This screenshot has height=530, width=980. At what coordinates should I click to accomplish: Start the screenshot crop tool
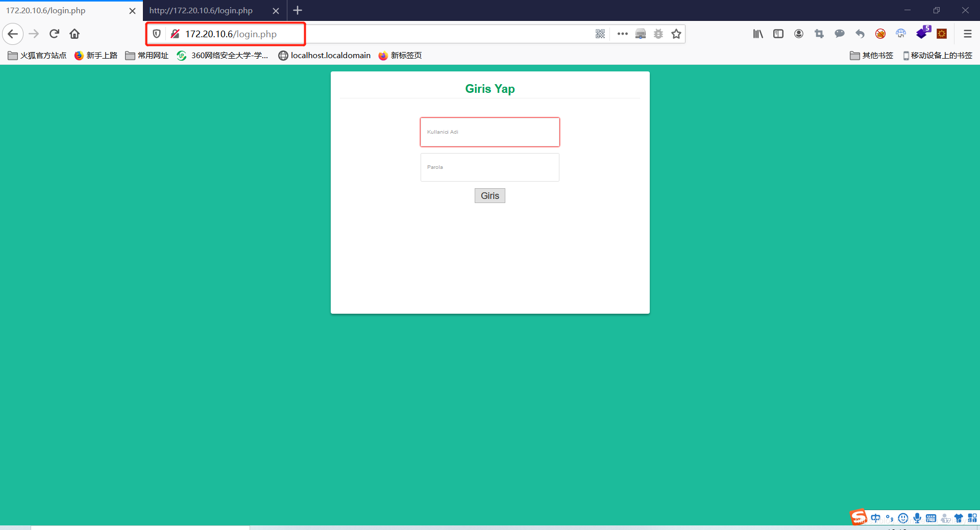(819, 34)
